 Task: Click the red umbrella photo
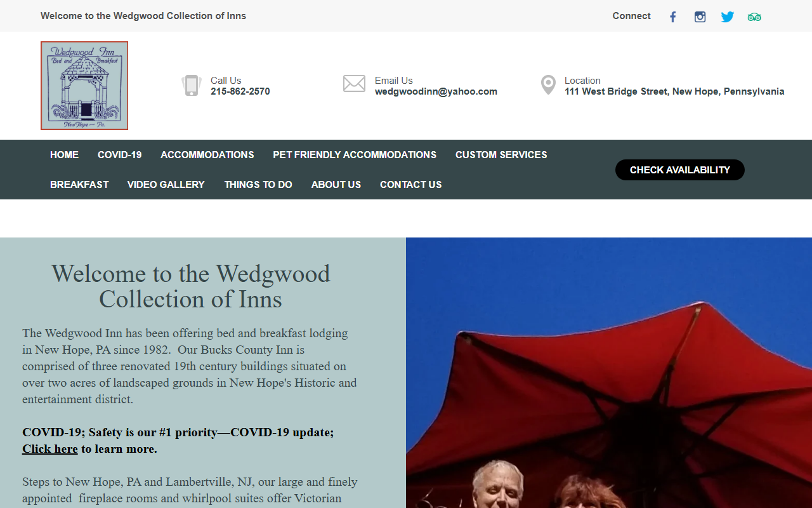point(609,373)
